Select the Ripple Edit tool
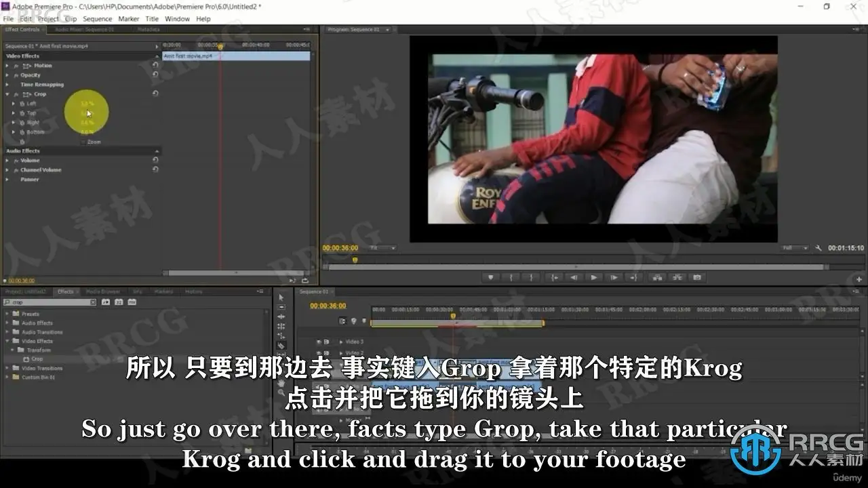The width and height of the screenshot is (868, 488). tap(281, 317)
